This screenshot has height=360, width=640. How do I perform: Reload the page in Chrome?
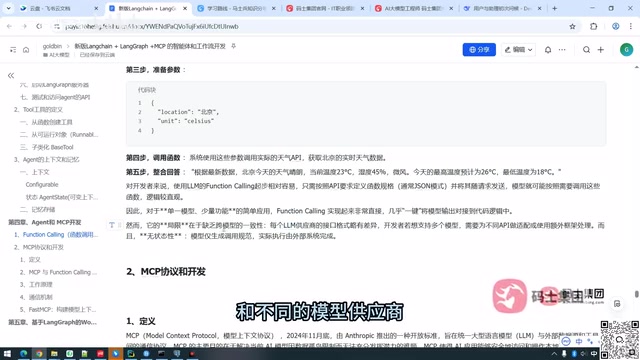tap(39, 27)
